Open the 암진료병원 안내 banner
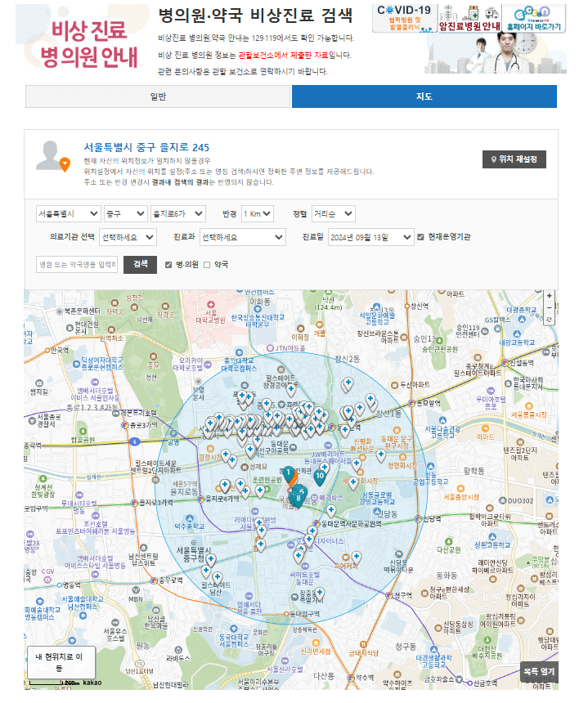The height and width of the screenshot is (703, 588). pos(469,18)
